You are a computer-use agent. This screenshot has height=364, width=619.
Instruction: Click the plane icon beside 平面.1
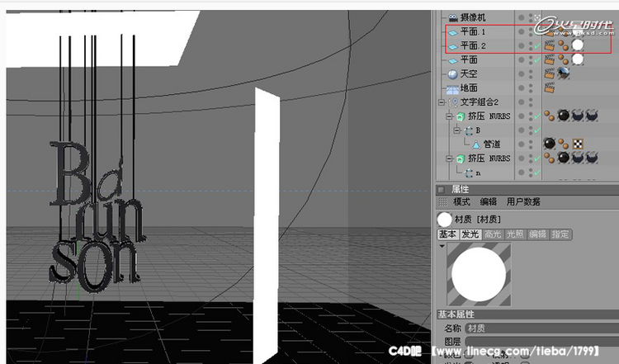click(x=453, y=32)
